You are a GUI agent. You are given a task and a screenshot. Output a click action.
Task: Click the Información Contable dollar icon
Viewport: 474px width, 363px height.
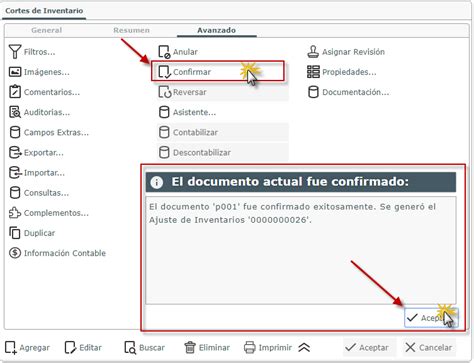(15, 253)
